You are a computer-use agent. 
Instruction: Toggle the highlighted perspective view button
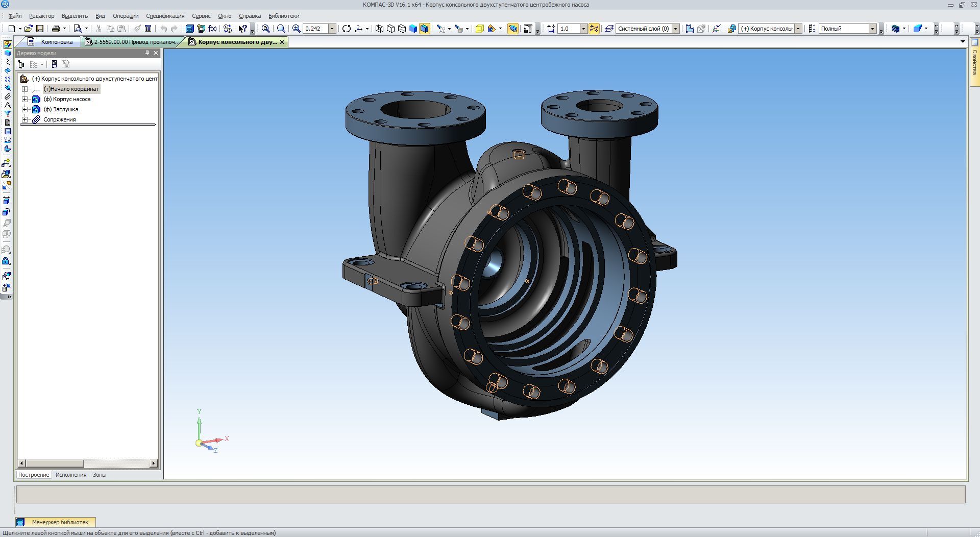(512, 29)
